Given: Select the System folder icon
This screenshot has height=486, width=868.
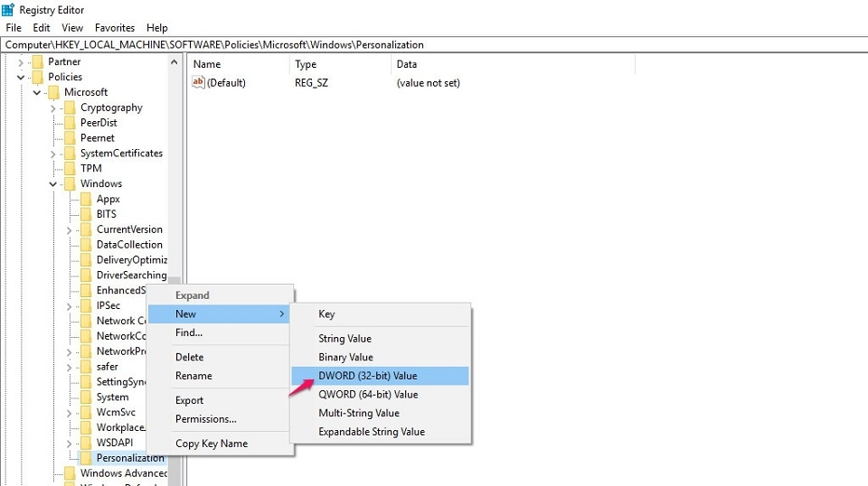Looking at the screenshot, I should (86, 397).
